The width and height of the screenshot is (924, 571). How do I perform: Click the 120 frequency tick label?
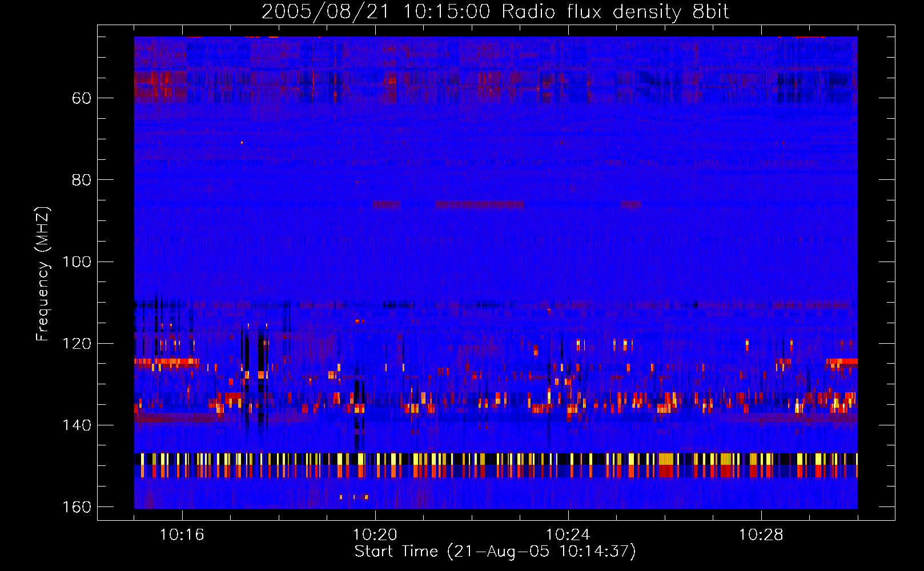[x=77, y=343]
